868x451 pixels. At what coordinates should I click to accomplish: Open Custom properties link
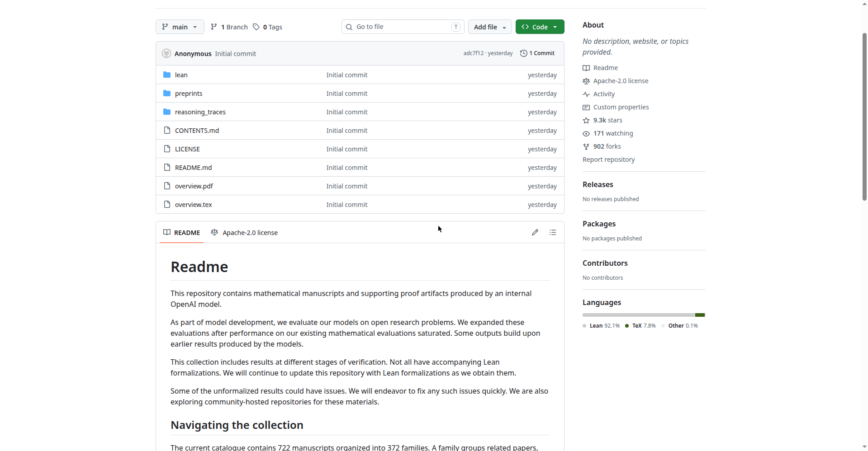click(616, 107)
